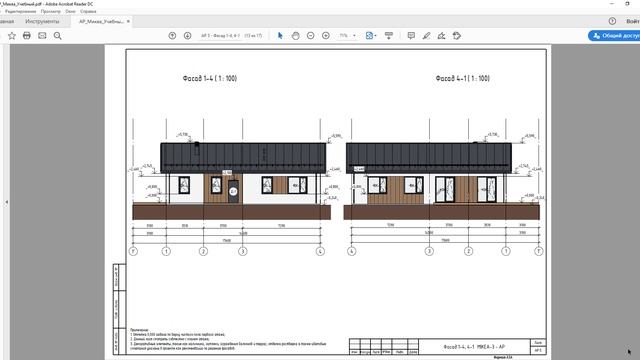
Task: Open the Редактирование menu
Action: [20, 11]
